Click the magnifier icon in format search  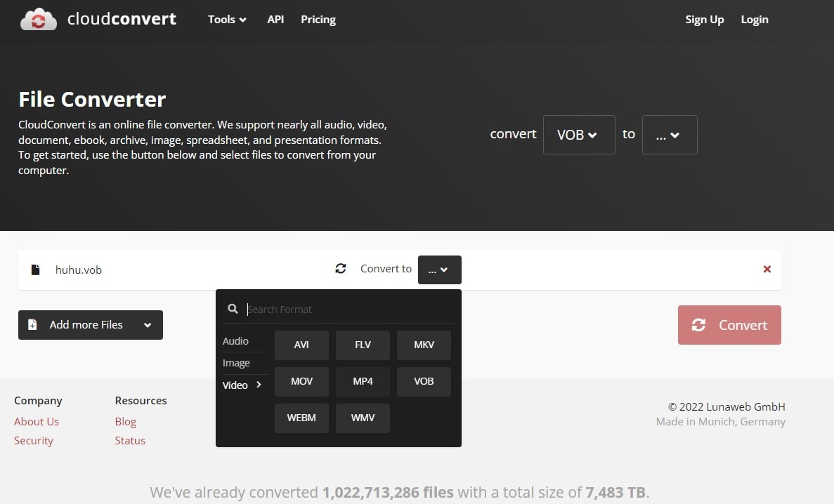(x=233, y=309)
